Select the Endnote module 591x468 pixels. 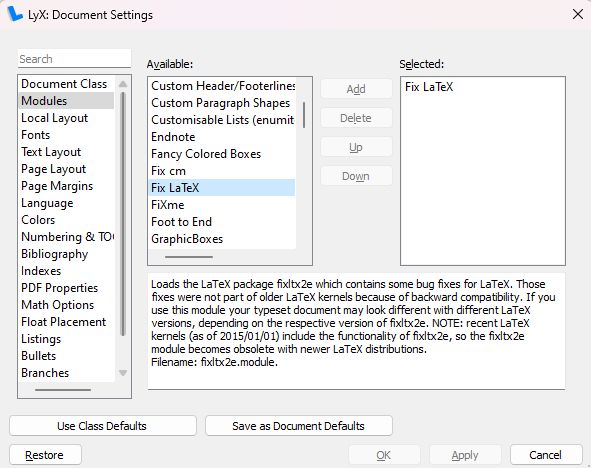[222, 136]
